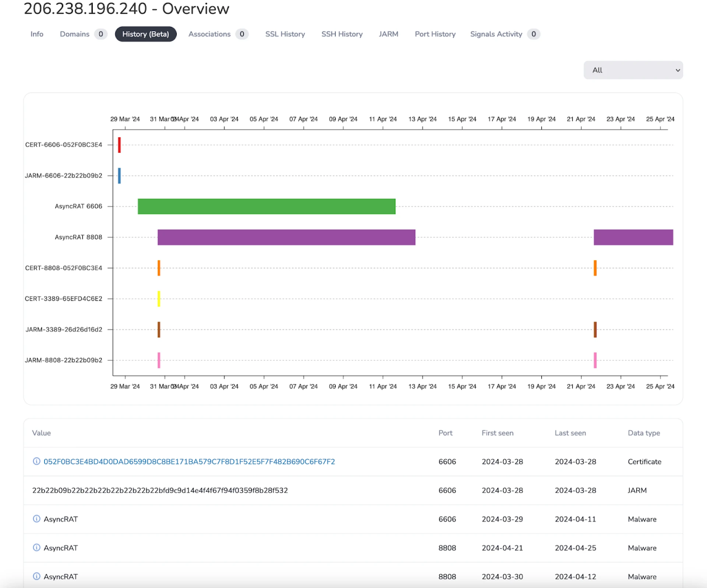This screenshot has height=588, width=707.
Task: Click the red CERT-6606 timeline marker
Action: click(119, 145)
